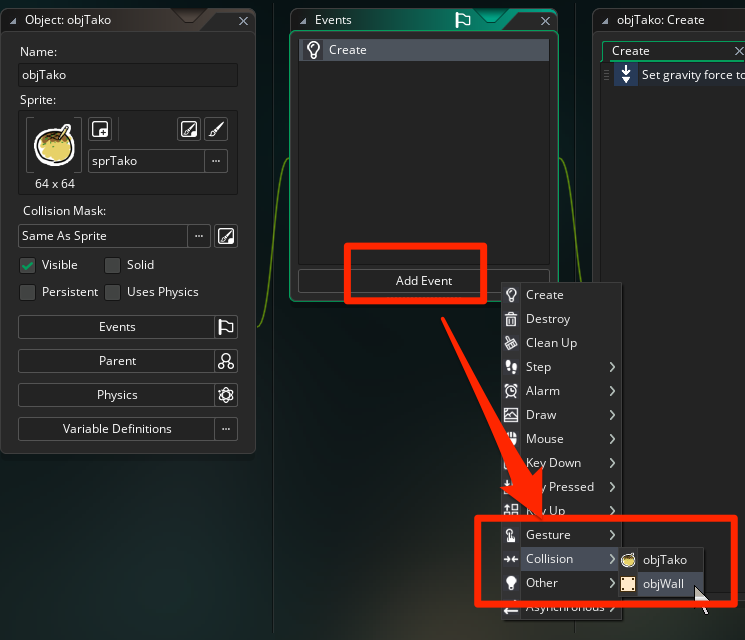Click the Parent button
The image size is (745, 640).
coord(116,361)
